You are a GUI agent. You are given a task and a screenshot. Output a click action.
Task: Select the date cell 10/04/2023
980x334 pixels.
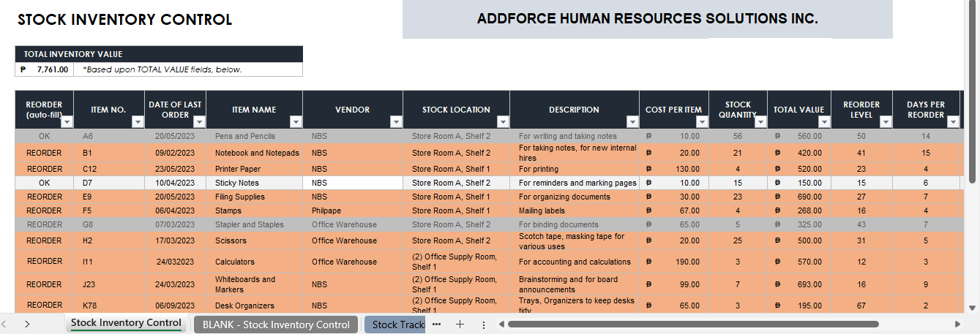[x=176, y=183]
